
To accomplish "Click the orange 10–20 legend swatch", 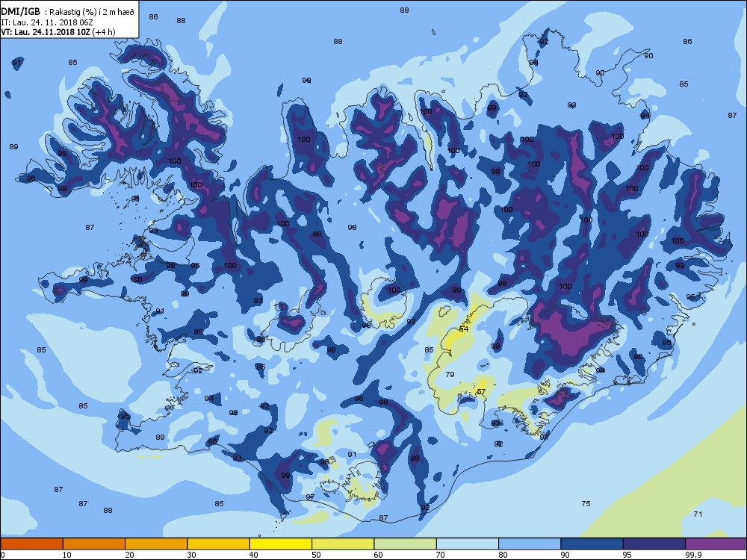I will click(94, 544).
